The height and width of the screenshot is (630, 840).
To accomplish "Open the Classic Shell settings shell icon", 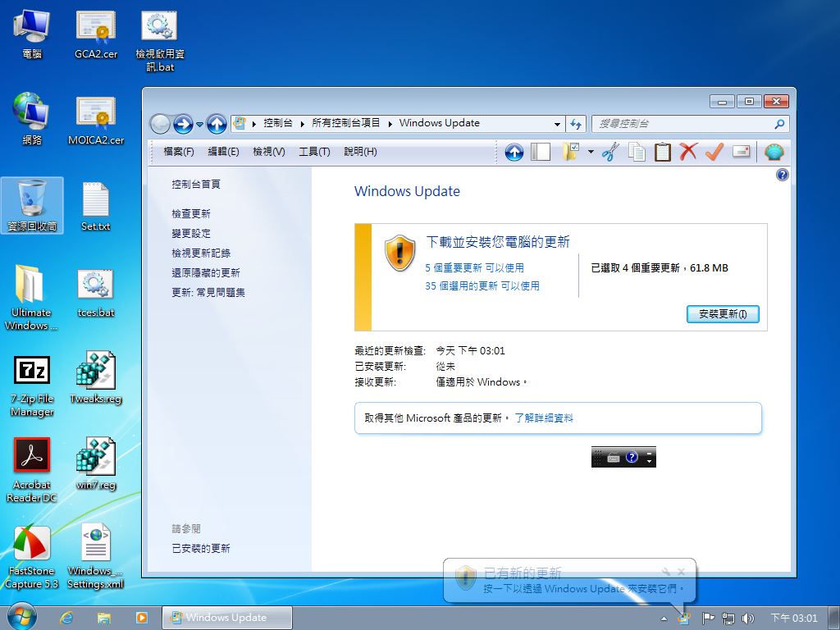I will [x=774, y=153].
